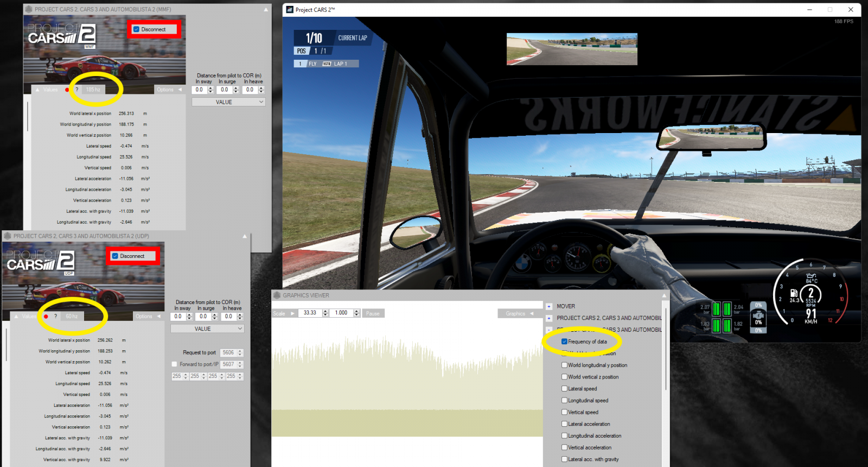Toggle Disconnect checkbox in UDP window
This screenshot has height=467, width=868.
[115, 256]
